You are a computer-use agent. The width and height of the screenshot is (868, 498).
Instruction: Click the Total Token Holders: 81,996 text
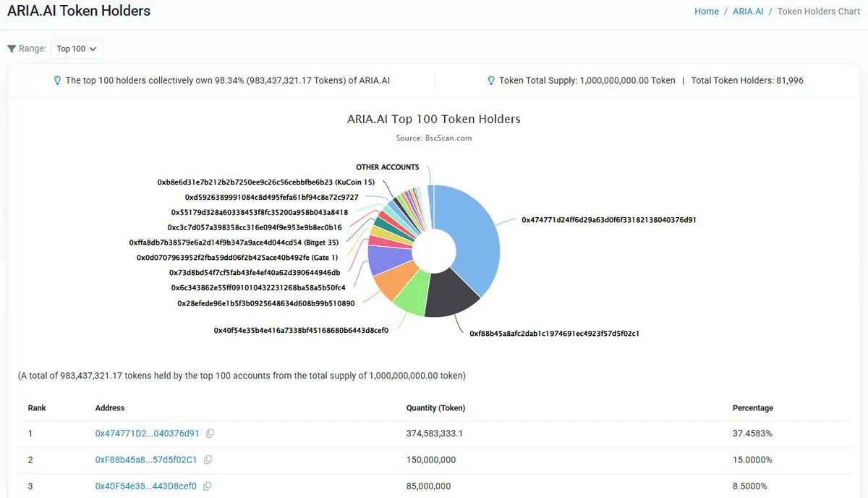pos(747,80)
